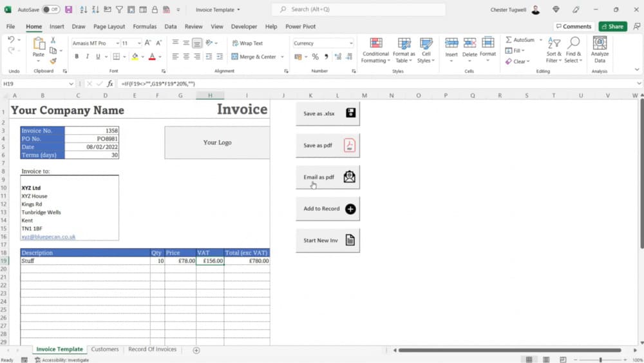Click the Email as pdf button
Viewport: 644px width, 363px height.
pos(328,177)
